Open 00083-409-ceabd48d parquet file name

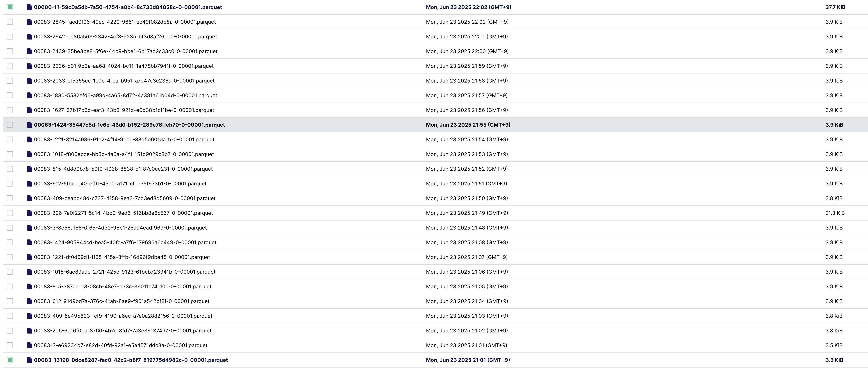125,198
